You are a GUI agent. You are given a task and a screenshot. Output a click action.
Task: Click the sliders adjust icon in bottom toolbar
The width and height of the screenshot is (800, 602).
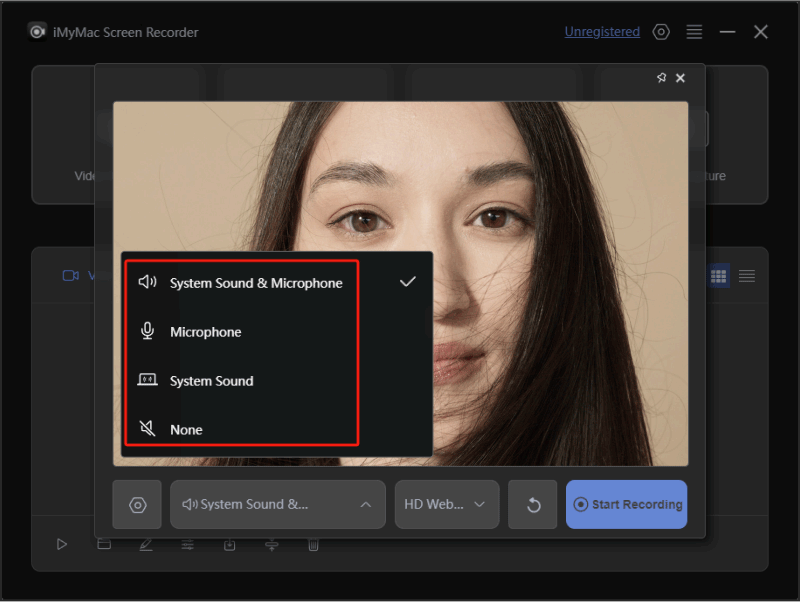188,545
